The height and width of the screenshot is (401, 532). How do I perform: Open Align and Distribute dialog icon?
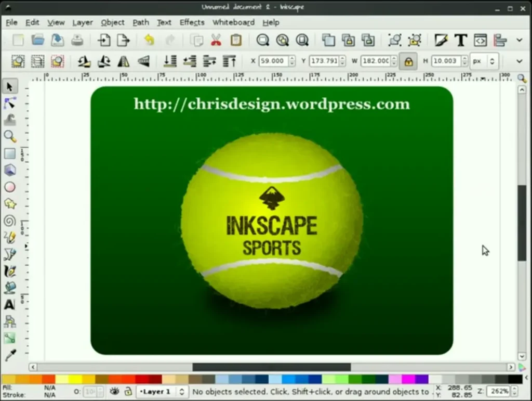pyautogui.click(x=500, y=40)
